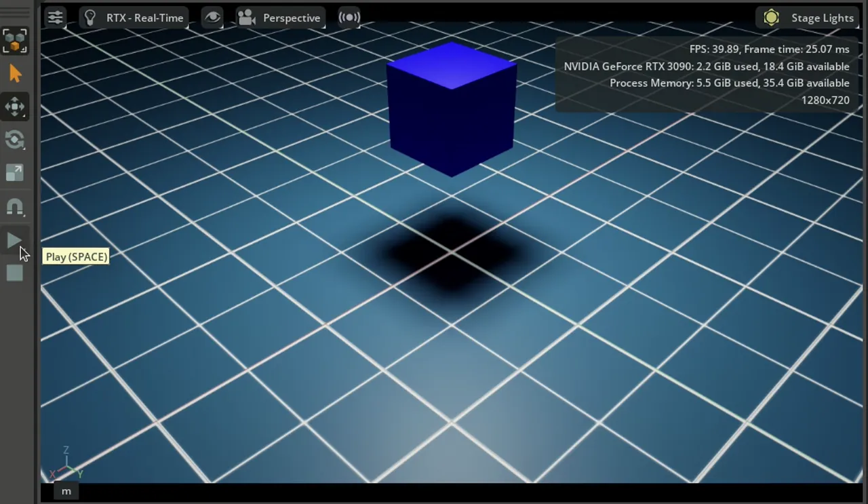Open the Stage Lights dropdown
868x504 pixels.
[808, 18]
